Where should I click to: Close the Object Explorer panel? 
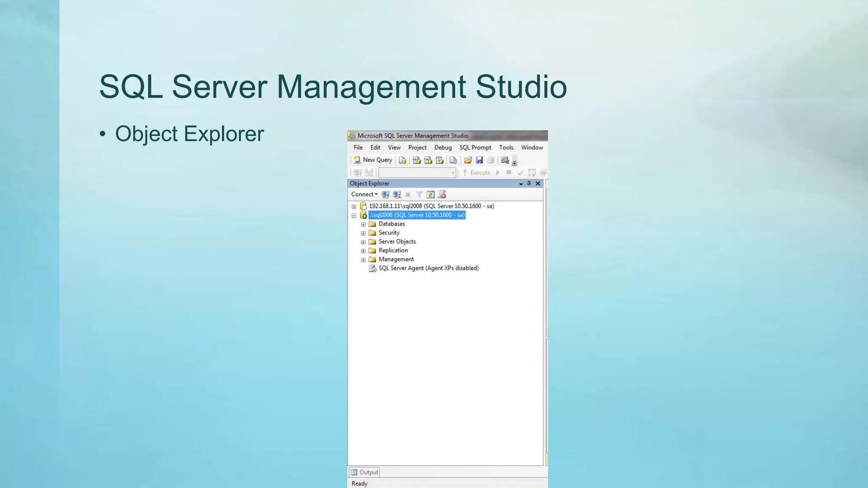[538, 183]
